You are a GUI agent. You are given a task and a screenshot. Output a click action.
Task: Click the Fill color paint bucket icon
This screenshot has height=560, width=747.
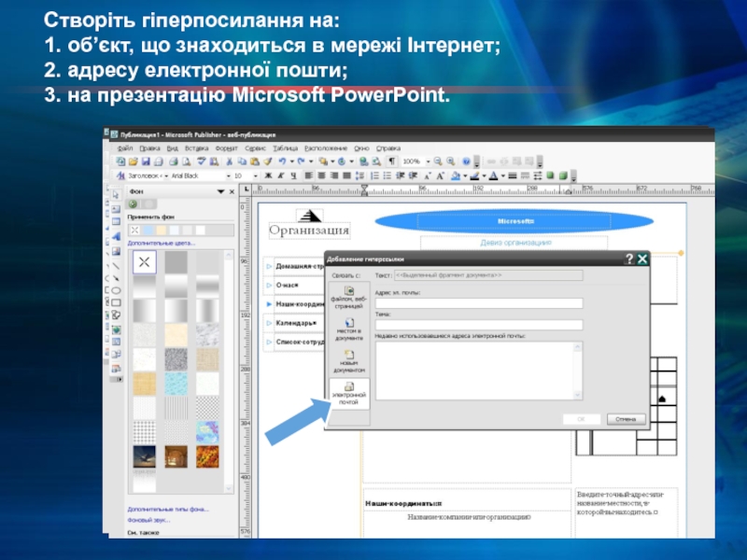(456, 175)
